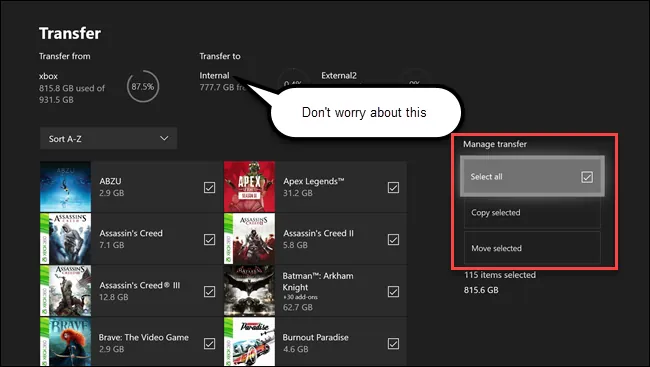Screen dimensions: 650x367
Task: Select the first Assassin's Creed cover art
Action: point(65,239)
